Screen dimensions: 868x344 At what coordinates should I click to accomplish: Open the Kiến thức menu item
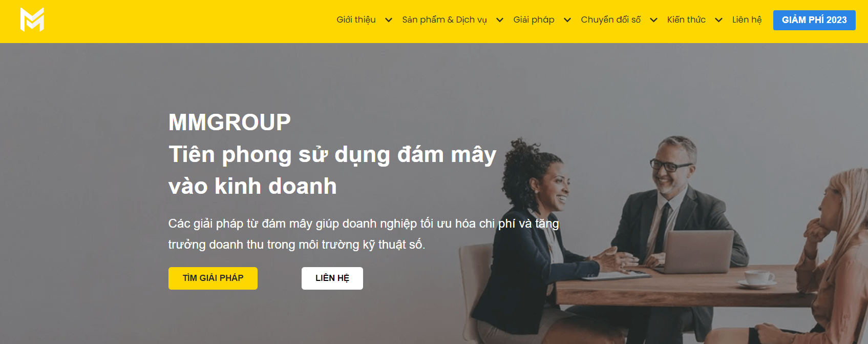tap(686, 20)
